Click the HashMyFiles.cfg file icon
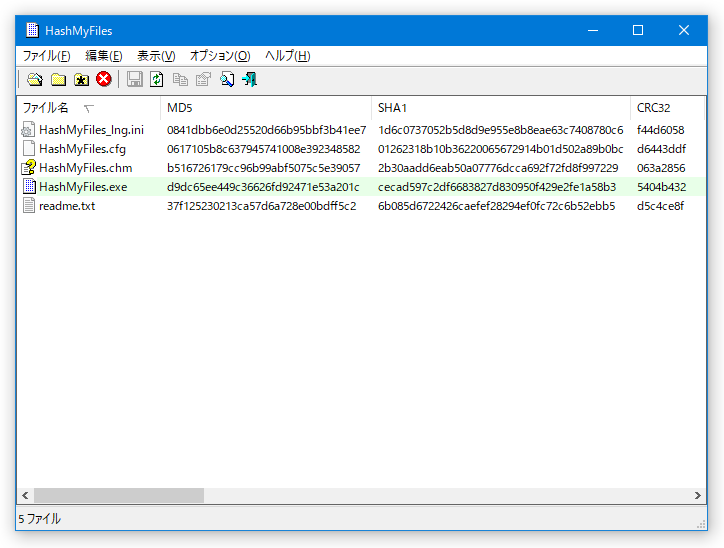The image size is (724, 548). point(29,149)
